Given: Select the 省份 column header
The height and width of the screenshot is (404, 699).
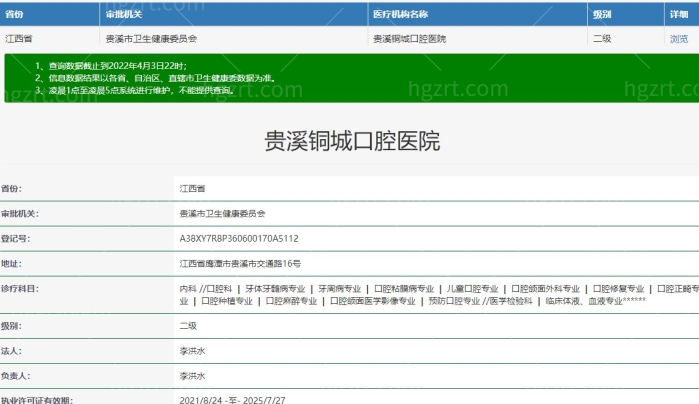Looking at the screenshot, I should [x=14, y=14].
